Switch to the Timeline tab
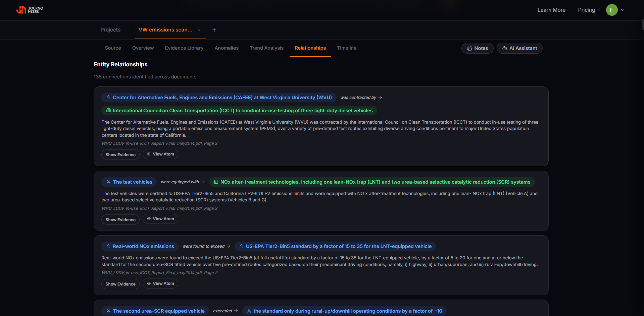This screenshot has width=644, height=316. click(x=347, y=48)
